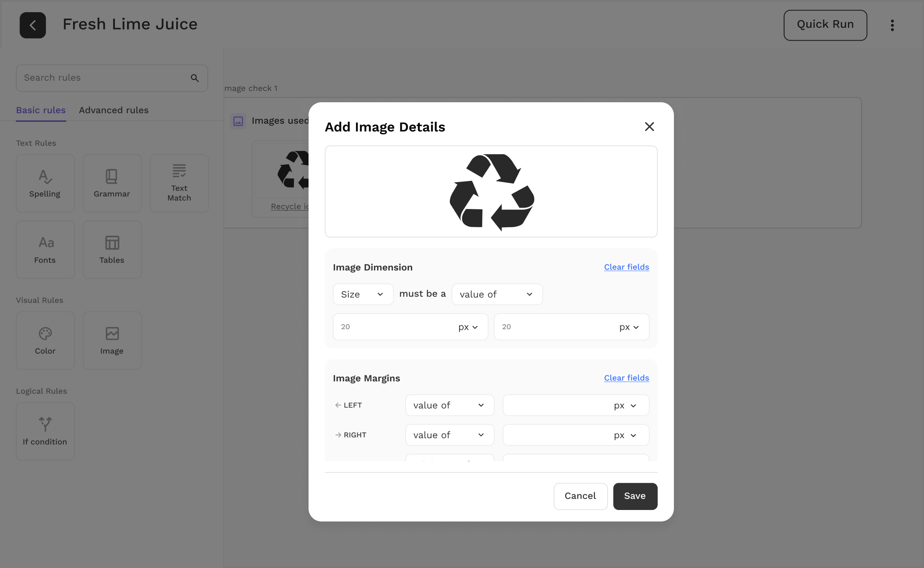Select the Color visual rule
The image size is (924, 568).
tap(45, 340)
